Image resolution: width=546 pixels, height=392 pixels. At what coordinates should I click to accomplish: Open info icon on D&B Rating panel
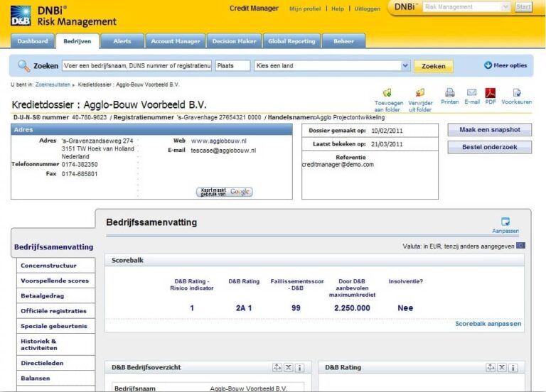(x=513, y=367)
